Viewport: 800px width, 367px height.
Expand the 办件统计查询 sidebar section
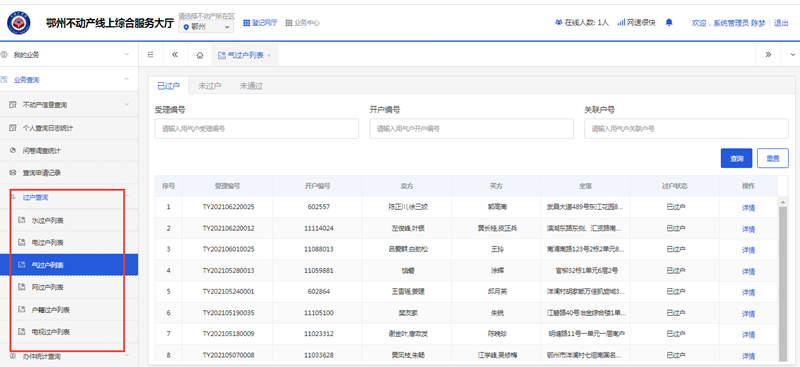69,356
